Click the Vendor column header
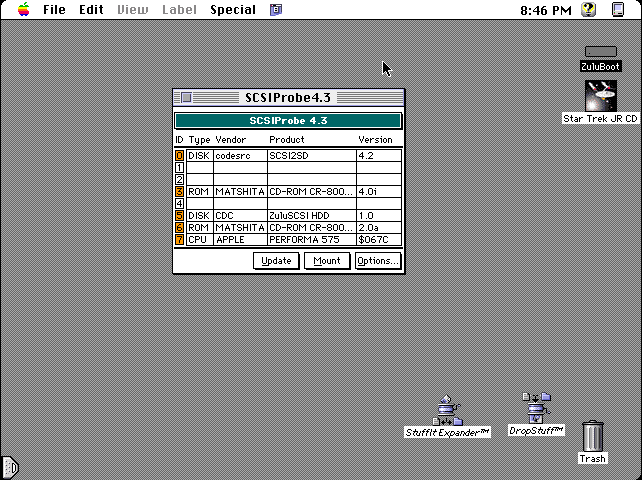The height and width of the screenshot is (480, 642). click(231, 140)
